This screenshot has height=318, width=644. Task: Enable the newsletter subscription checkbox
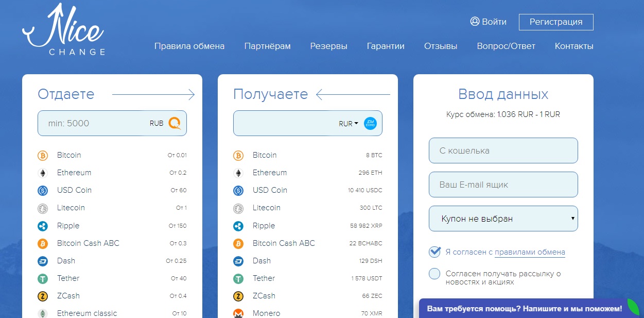[x=435, y=274]
